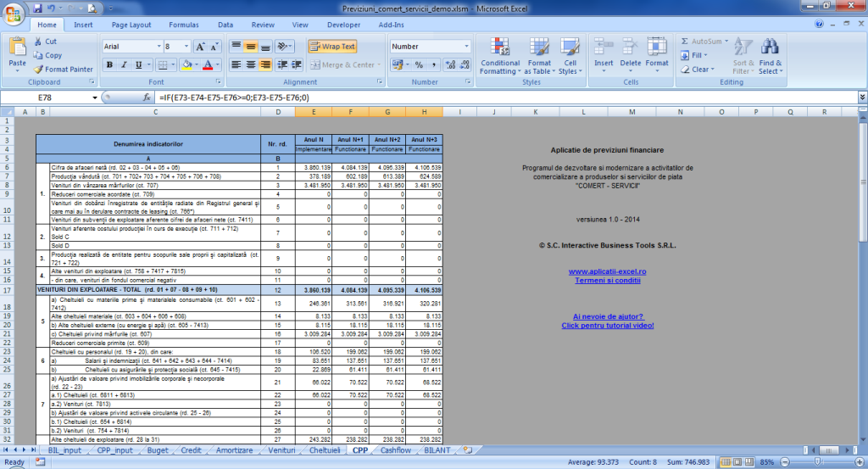Click AutoSum
The height and width of the screenshot is (469, 868).
click(700, 42)
